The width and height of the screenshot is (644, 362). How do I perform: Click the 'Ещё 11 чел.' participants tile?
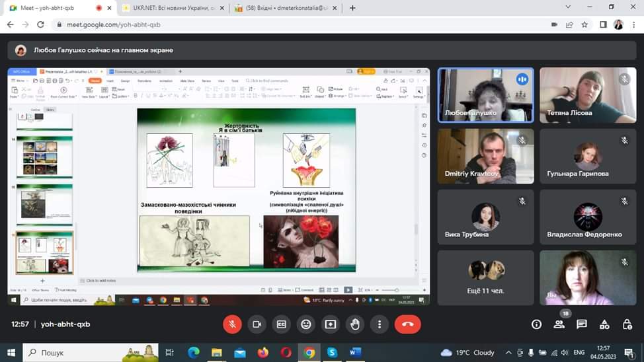click(485, 277)
